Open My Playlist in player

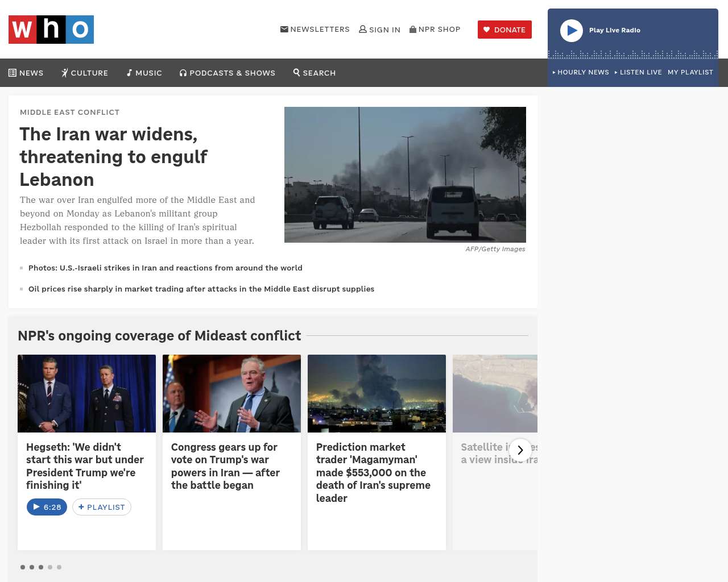(690, 72)
